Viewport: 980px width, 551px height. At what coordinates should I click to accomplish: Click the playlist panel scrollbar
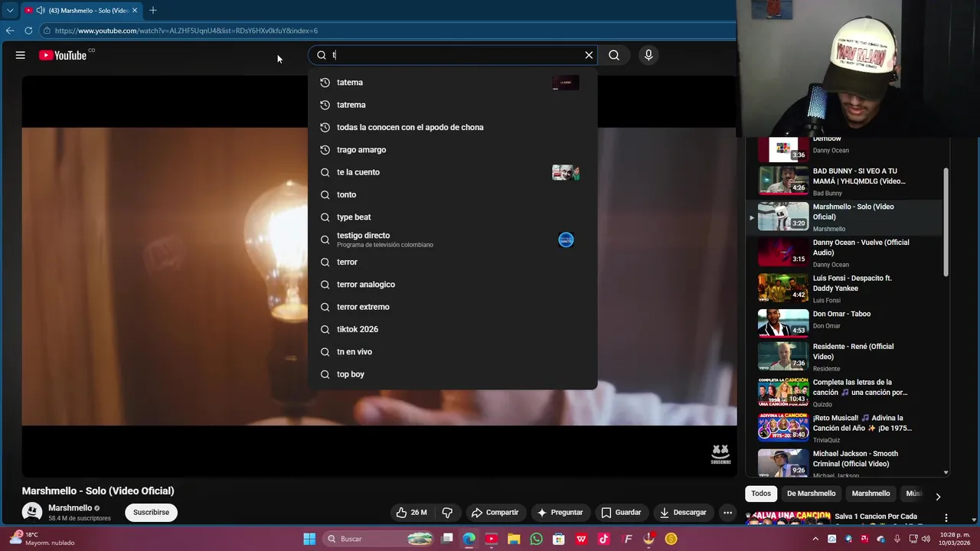(x=946, y=222)
